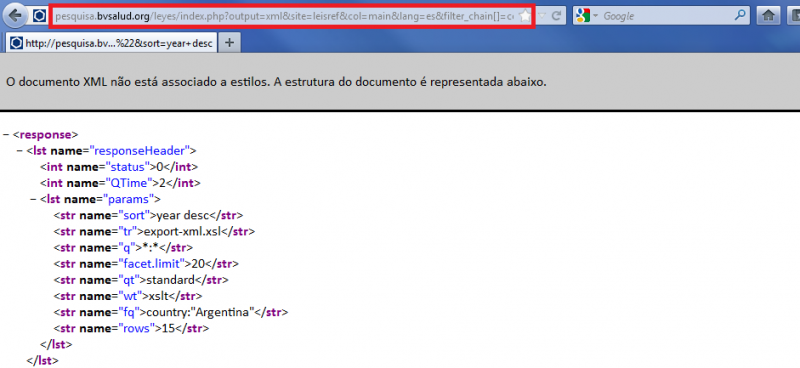Click the rows 15 line

tap(131, 328)
